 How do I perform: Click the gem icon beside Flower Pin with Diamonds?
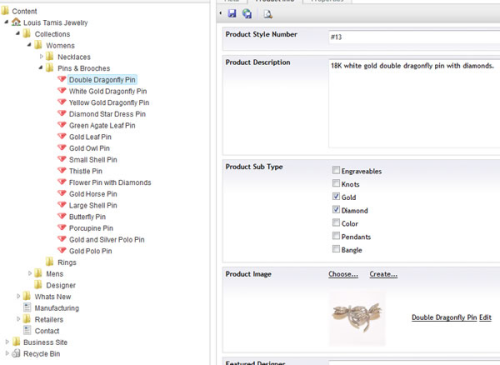(x=62, y=182)
